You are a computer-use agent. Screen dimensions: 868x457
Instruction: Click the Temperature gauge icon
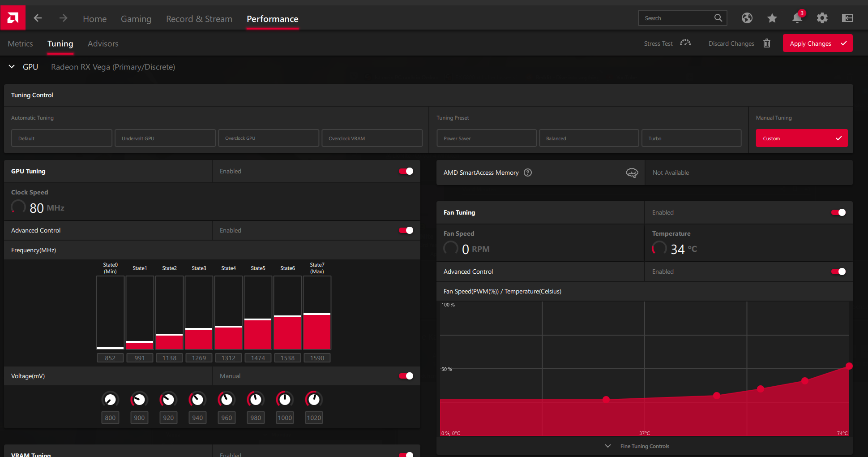[659, 248]
